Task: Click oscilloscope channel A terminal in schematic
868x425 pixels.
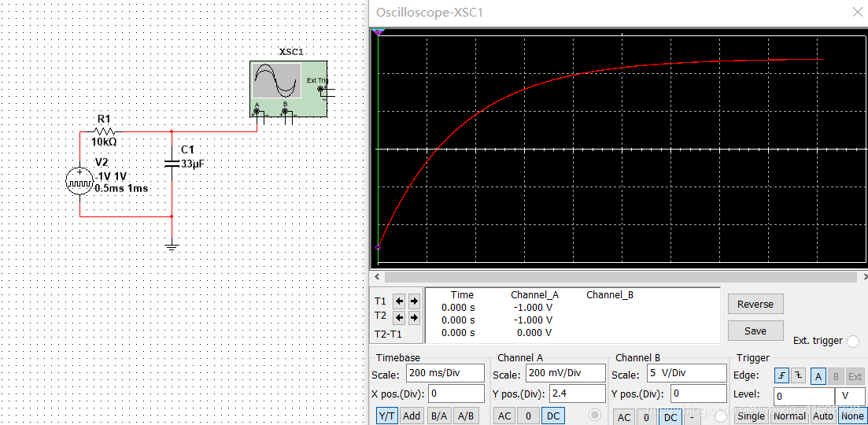Action: [x=257, y=112]
